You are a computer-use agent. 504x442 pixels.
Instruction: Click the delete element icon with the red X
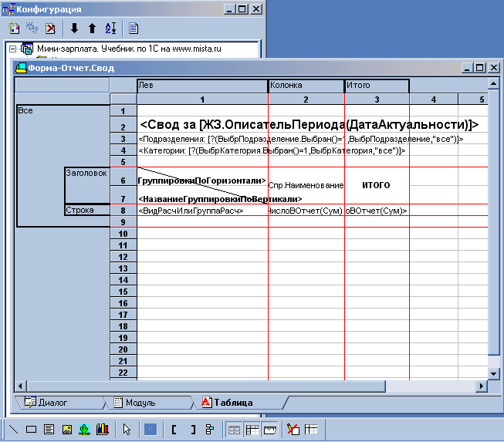50,29
